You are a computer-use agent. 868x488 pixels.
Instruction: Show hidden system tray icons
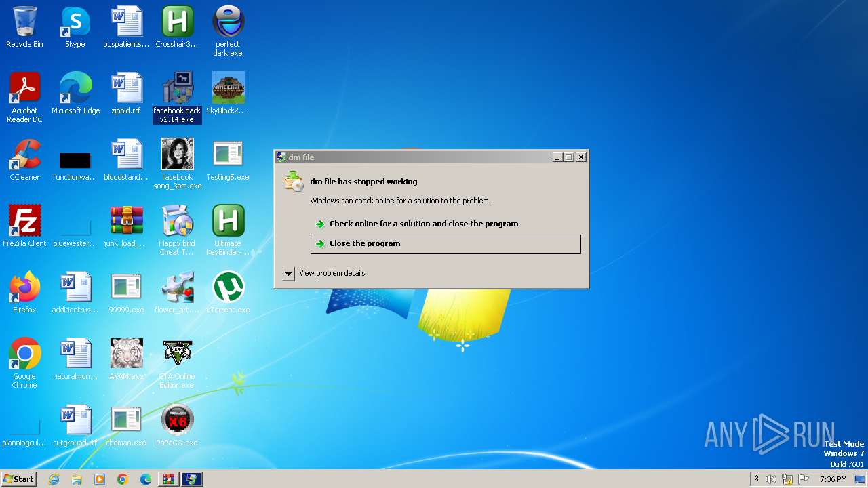pyautogui.click(x=756, y=479)
